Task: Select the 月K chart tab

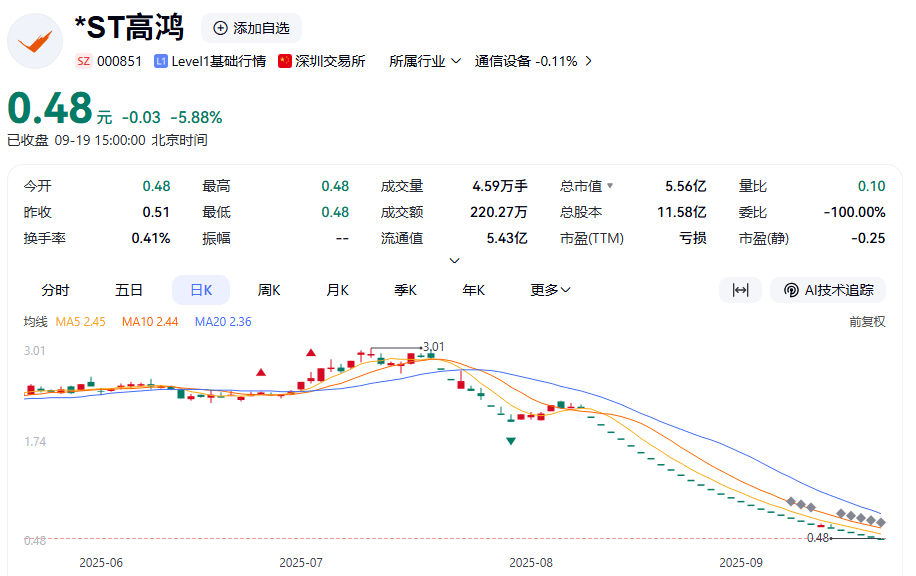Action: [x=337, y=290]
